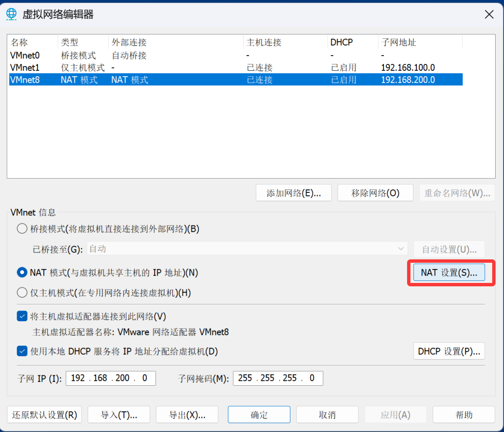The image size is (504, 432).
Task: Confirm with the 确定 button
Action: [259, 415]
